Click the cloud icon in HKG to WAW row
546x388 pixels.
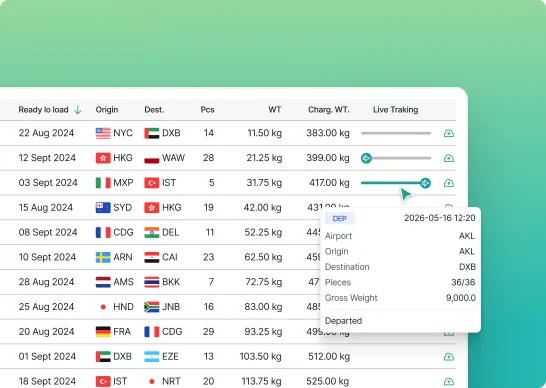[449, 158]
